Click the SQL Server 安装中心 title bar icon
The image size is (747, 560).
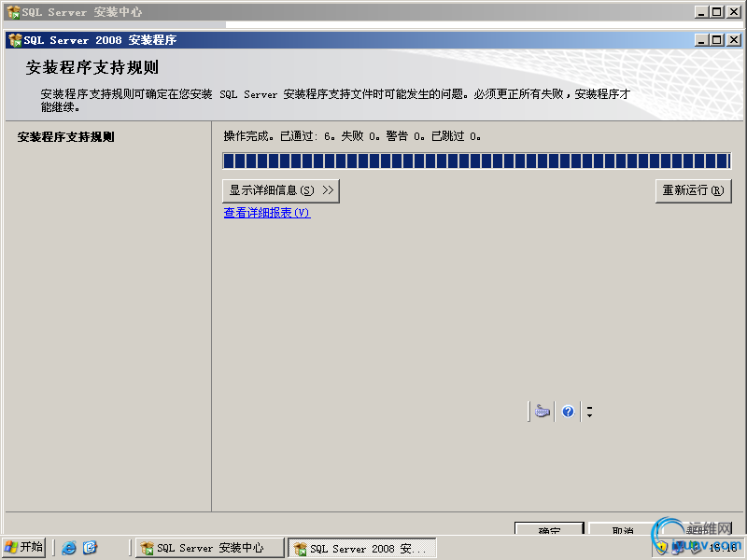tap(13, 12)
